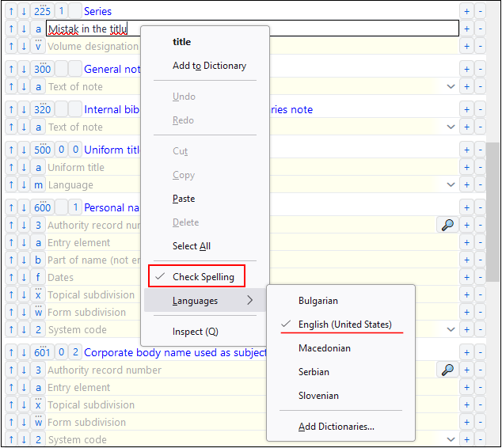This screenshot has width=502, height=448.
Task: Click the vertical scrollbar thumb
Action: point(492,212)
